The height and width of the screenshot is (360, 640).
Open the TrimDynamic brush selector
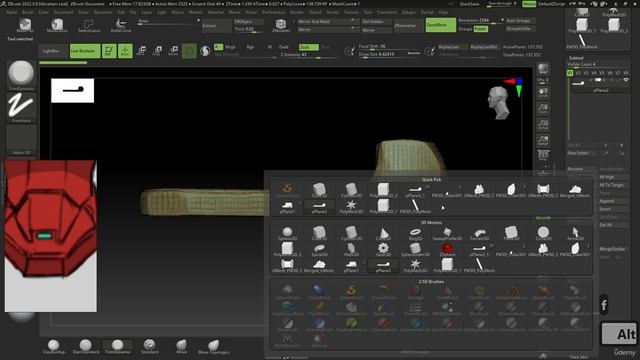(21, 75)
